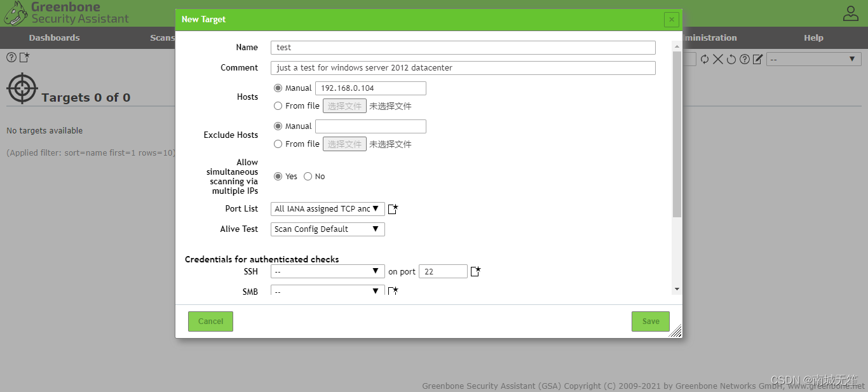The height and width of the screenshot is (392, 868).
Task: Click the Greenbone Networks copyright footer text
Action: tap(644, 386)
